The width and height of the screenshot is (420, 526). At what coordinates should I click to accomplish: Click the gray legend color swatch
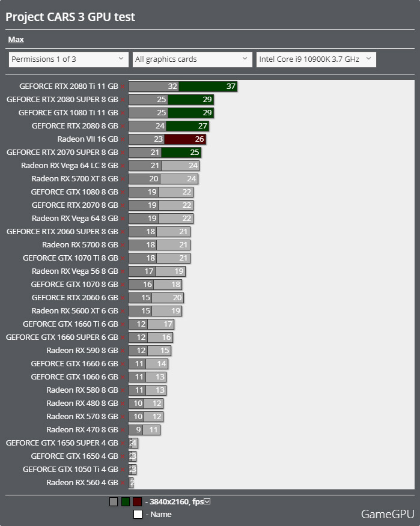tap(114, 501)
